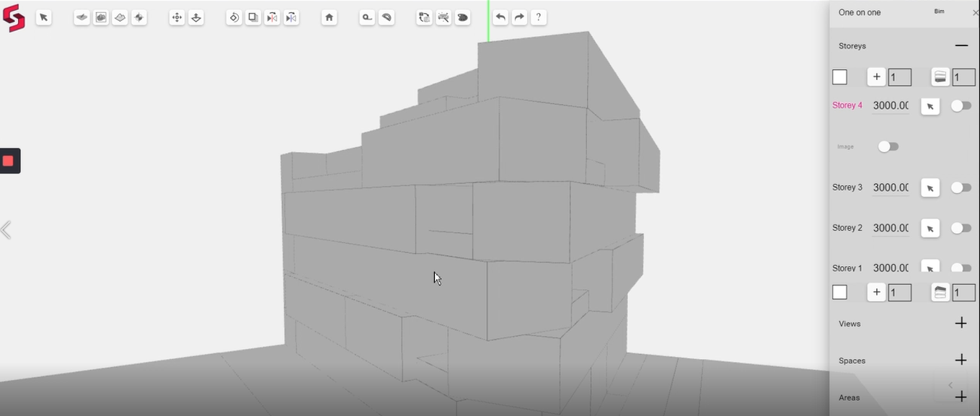
Task: Click the flat plane tool icon
Action: click(x=82, y=17)
